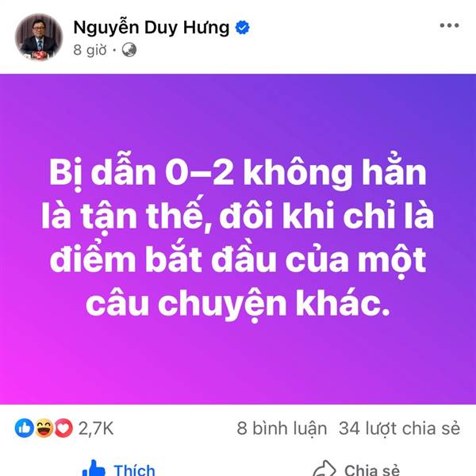
Task: Open Nguyễn Duy Hưng profile picture
Action: click(39, 37)
